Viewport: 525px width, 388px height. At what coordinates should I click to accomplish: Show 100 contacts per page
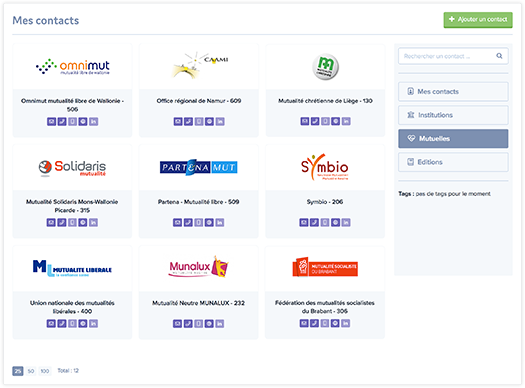45,371
